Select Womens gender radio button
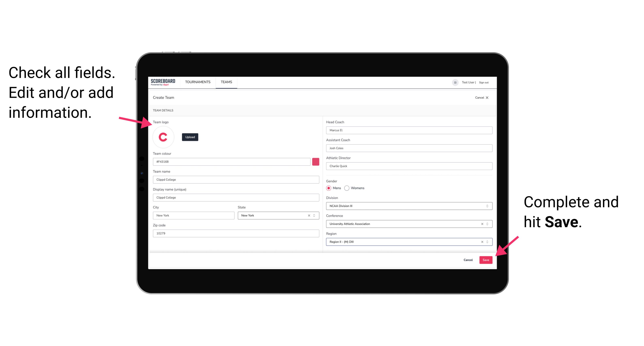 click(x=348, y=188)
